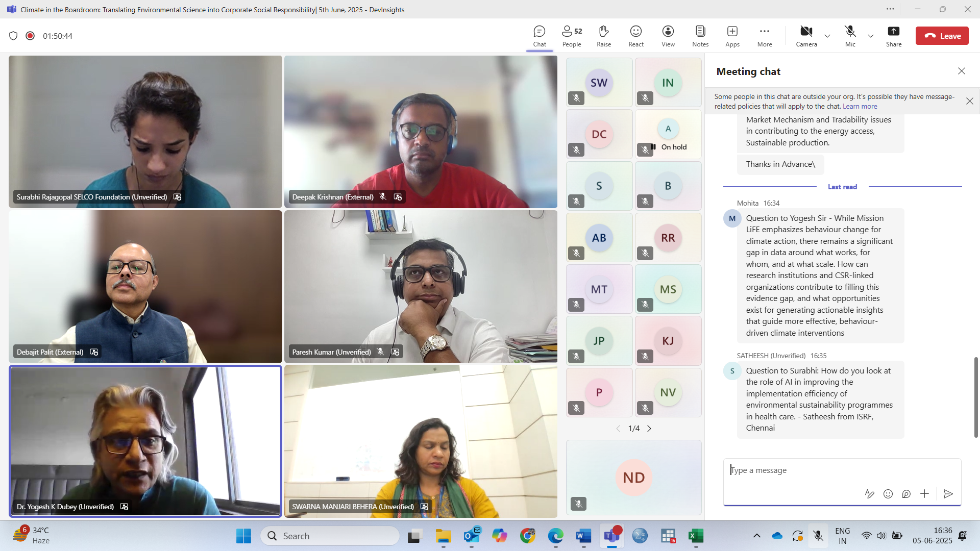980x551 pixels.
Task: Go to previous participant page
Action: [618, 429]
